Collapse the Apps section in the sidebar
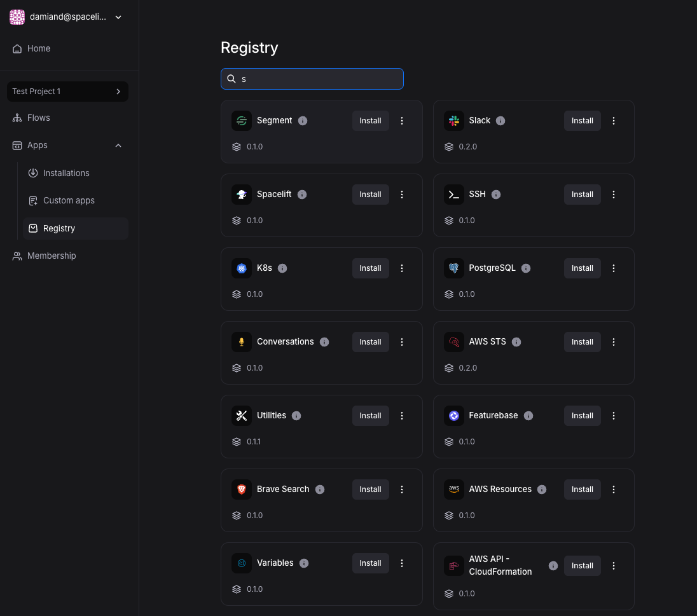This screenshot has height=616, width=697. (118, 145)
